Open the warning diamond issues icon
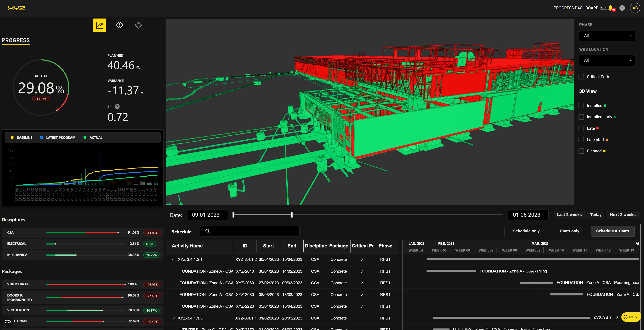 pyautogui.click(x=120, y=25)
